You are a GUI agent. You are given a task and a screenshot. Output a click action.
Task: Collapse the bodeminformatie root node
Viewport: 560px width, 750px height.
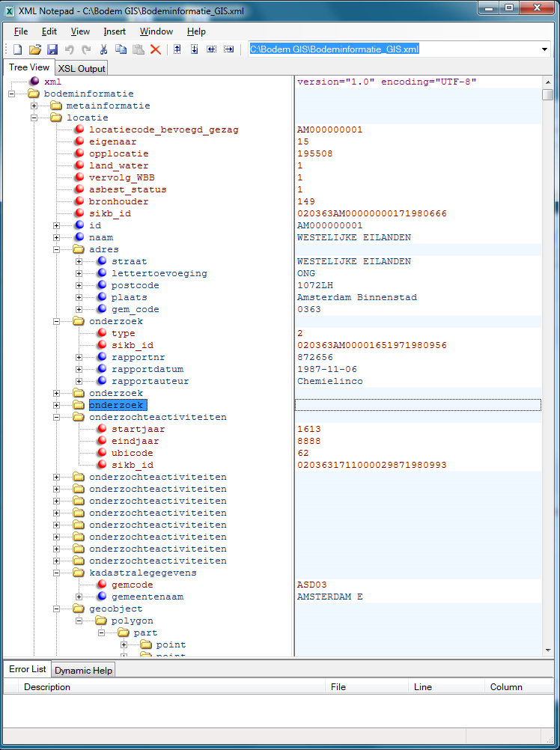point(11,94)
